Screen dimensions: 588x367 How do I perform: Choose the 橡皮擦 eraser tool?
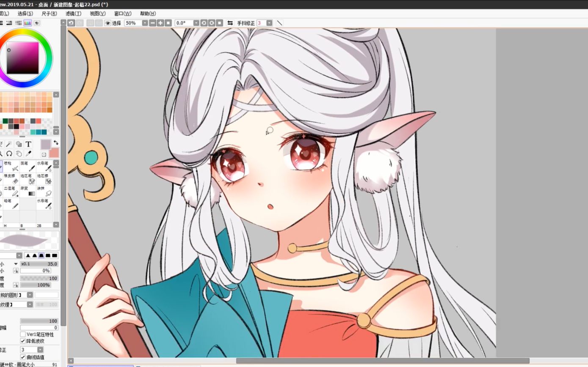[x=11, y=179]
